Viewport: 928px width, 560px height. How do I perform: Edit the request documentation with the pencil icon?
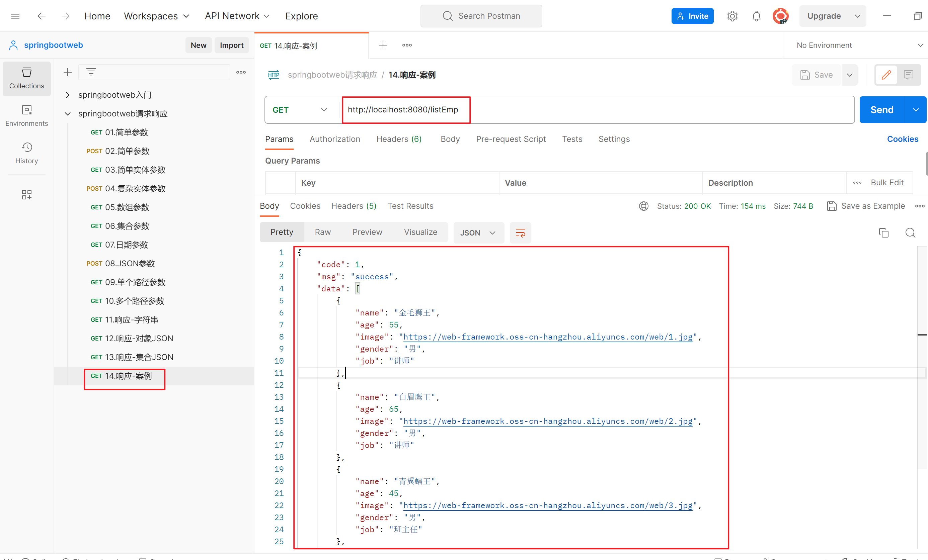tap(886, 75)
